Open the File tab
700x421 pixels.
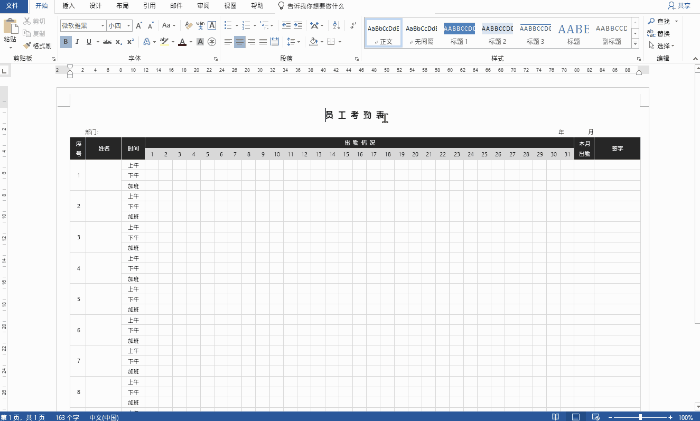pyautogui.click(x=12, y=6)
